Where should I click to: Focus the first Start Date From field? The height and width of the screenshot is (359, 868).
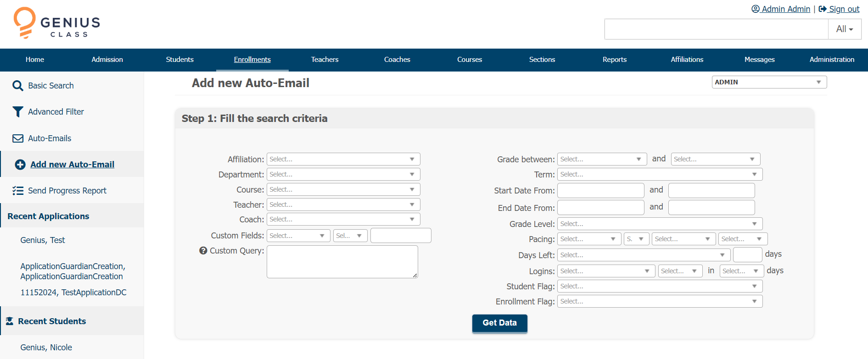point(600,190)
